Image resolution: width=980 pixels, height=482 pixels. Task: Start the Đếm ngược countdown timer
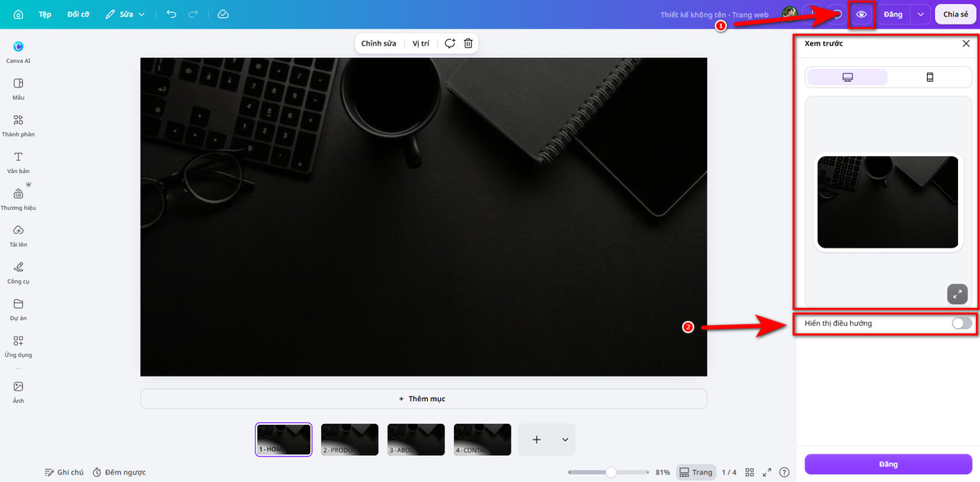tap(119, 472)
